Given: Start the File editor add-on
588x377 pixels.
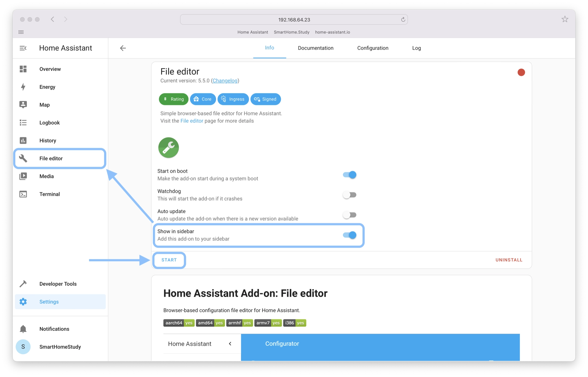Looking at the screenshot, I should [169, 260].
